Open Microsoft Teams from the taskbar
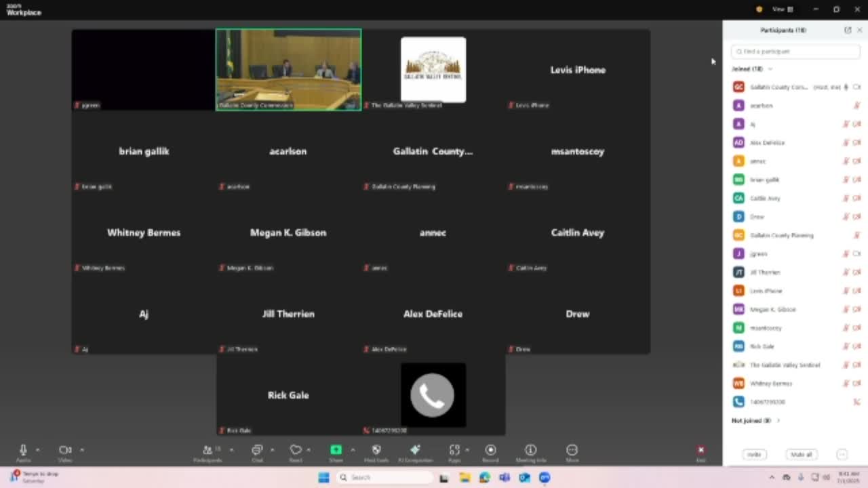868x488 pixels. pyautogui.click(x=505, y=478)
